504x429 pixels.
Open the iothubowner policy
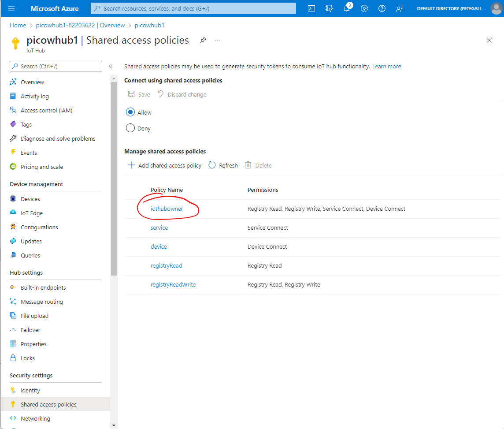pyautogui.click(x=167, y=209)
